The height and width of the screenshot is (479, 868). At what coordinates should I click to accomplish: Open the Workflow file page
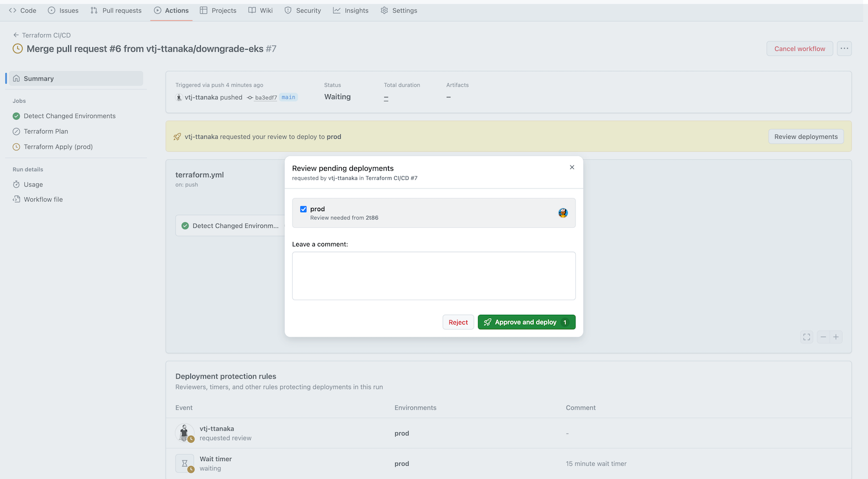click(x=43, y=200)
